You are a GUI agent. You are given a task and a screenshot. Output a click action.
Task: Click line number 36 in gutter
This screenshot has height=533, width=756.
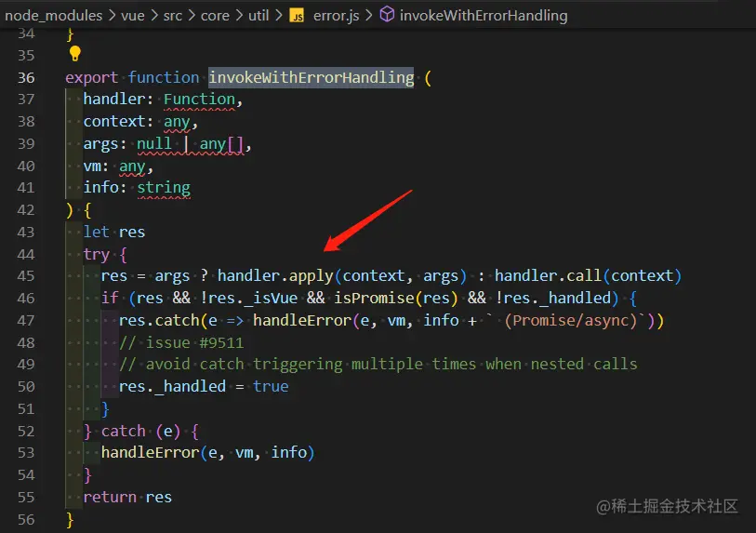(26, 77)
